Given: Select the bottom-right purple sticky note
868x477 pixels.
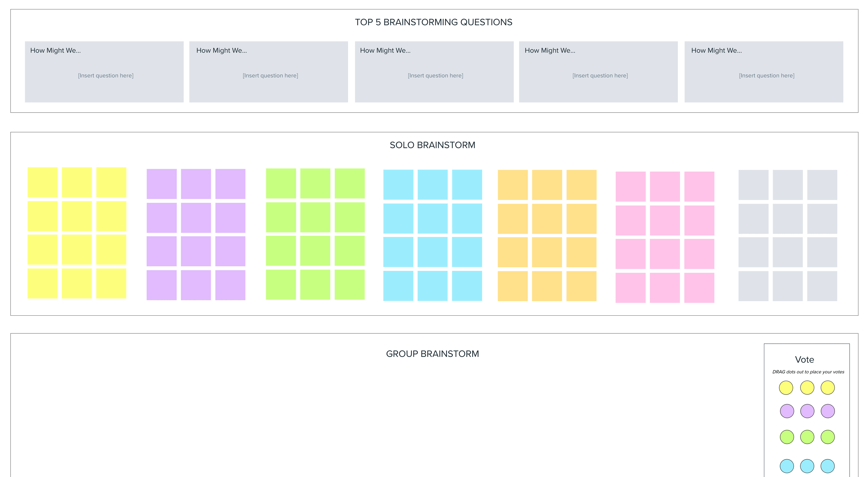Looking at the screenshot, I should click(x=230, y=285).
